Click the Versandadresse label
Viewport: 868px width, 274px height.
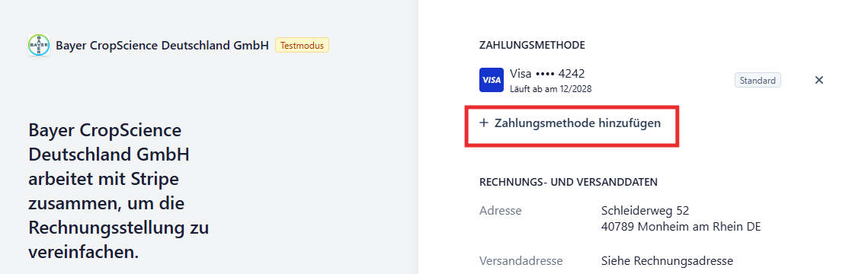pyautogui.click(x=521, y=261)
